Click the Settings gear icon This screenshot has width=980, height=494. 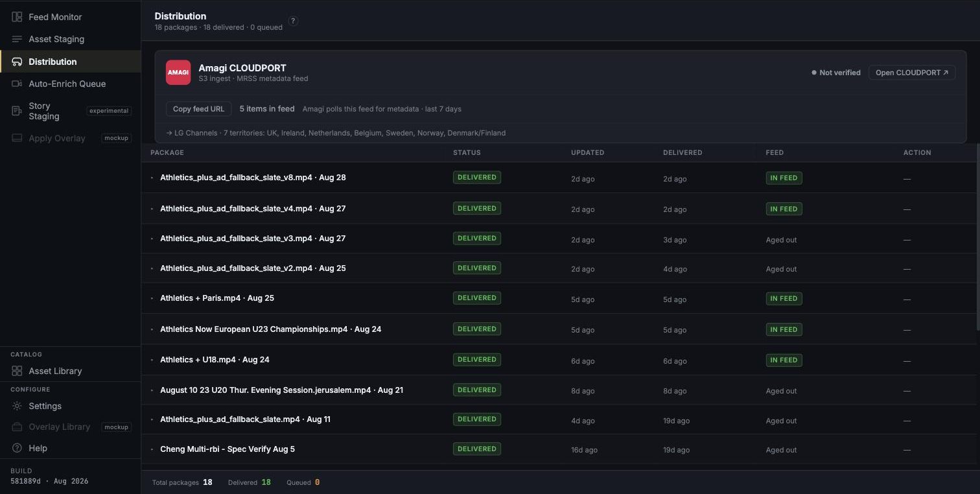pos(17,406)
